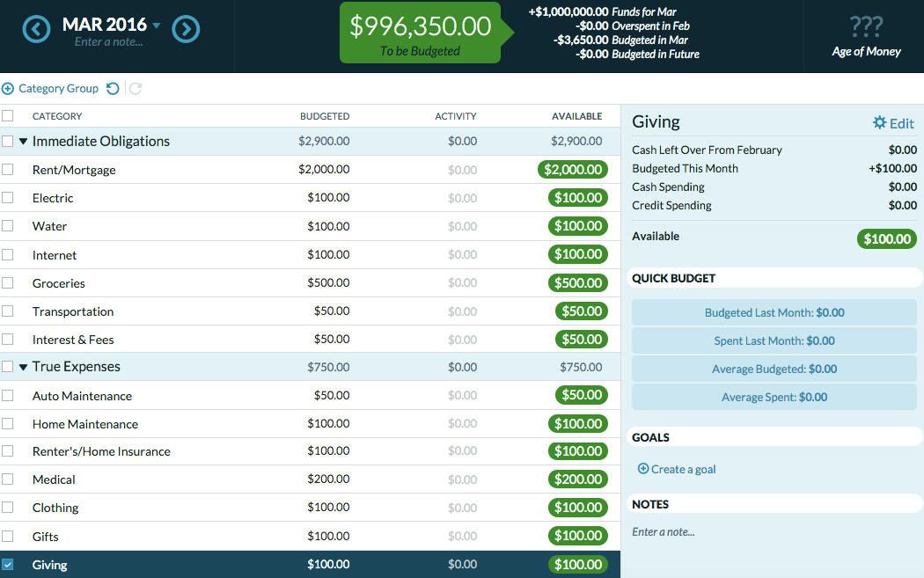Uncheck the Giving category checkbox
Screen dimensions: 924x578
pyautogui.click(x=8, y=565)
